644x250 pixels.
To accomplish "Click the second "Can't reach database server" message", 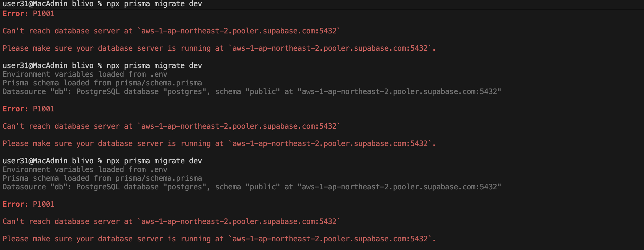I will pyautogui.click(x=171, y=126).
